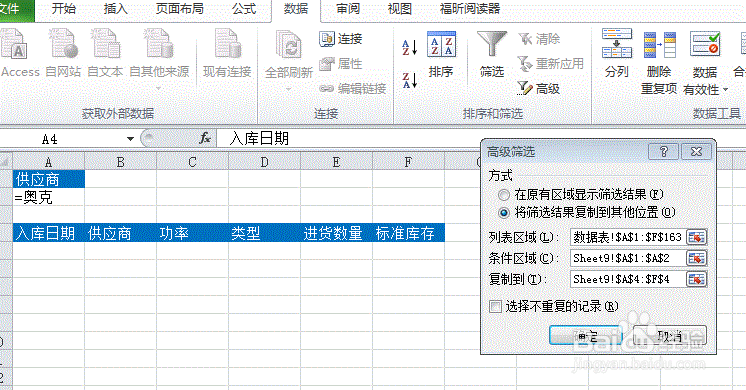Open 自其他来源 data sources
Viewport: 746px width, 390px height.
click(159, 58)
